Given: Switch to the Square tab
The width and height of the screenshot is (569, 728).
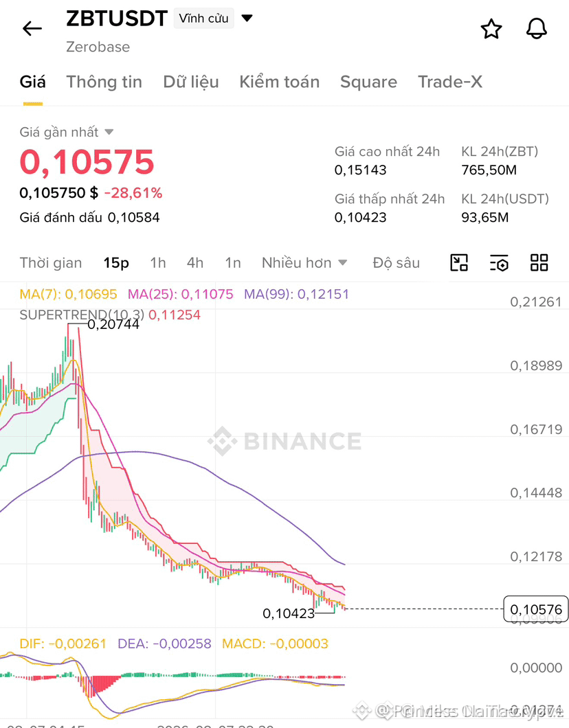Looking at the screenshot, I should pyautogui.click(x=368, y=82).
